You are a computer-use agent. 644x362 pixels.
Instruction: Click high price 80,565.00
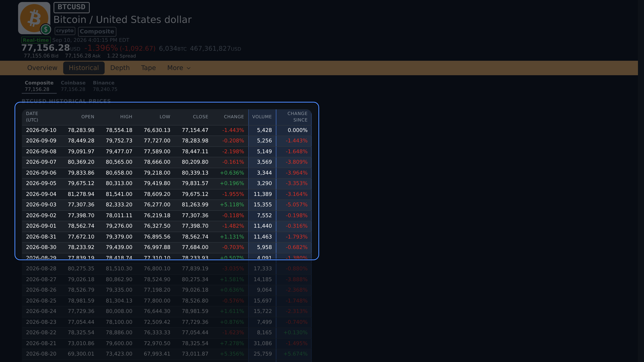(x=119, y=162)
